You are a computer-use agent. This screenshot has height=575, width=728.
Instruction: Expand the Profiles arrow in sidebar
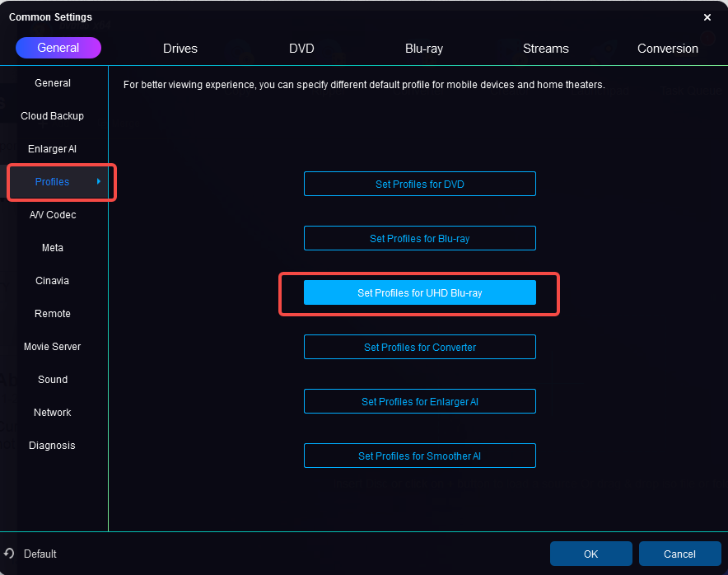coord(99,181)
